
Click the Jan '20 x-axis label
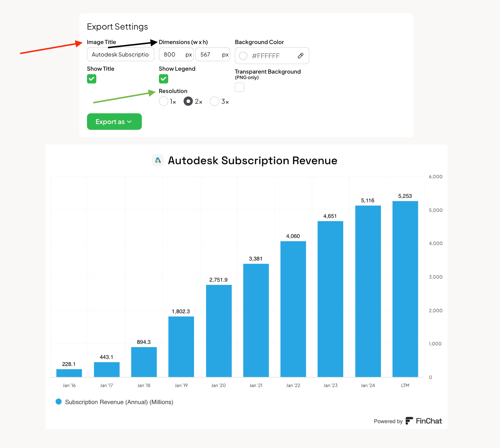tap(218, 385)
